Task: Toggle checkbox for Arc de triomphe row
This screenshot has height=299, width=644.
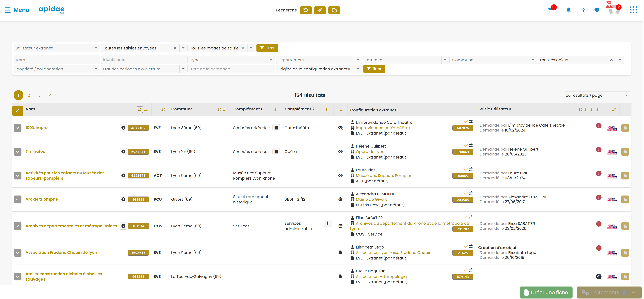Action: click(18, 199)
